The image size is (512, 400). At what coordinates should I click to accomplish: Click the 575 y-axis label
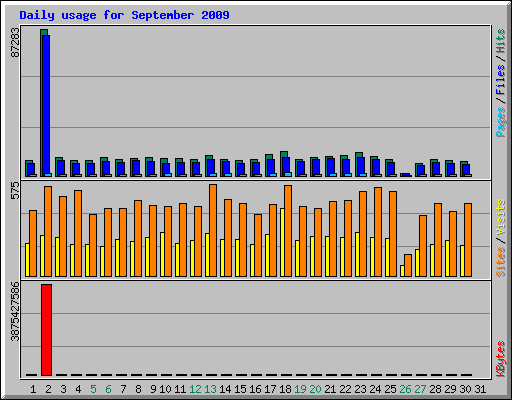pos(15,191)
